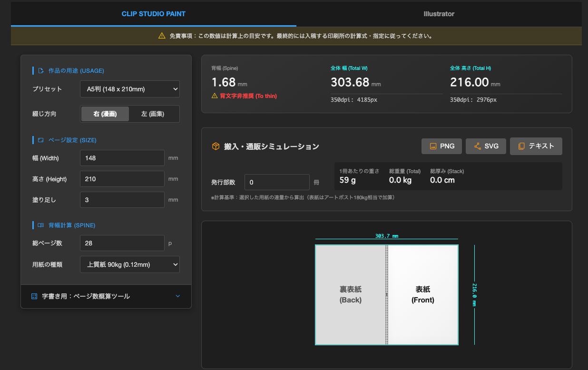Open the 用紙の種類 paper type dropdown
This screenshot has height=370, width=588.
pyautogui.click(x=129, y=264)
